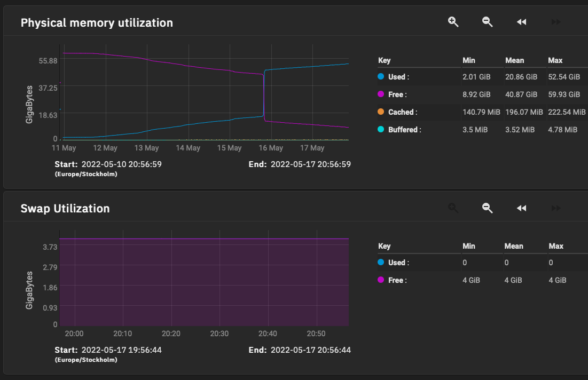Zoom out on Swap Utilization graph

pos(487,208)
